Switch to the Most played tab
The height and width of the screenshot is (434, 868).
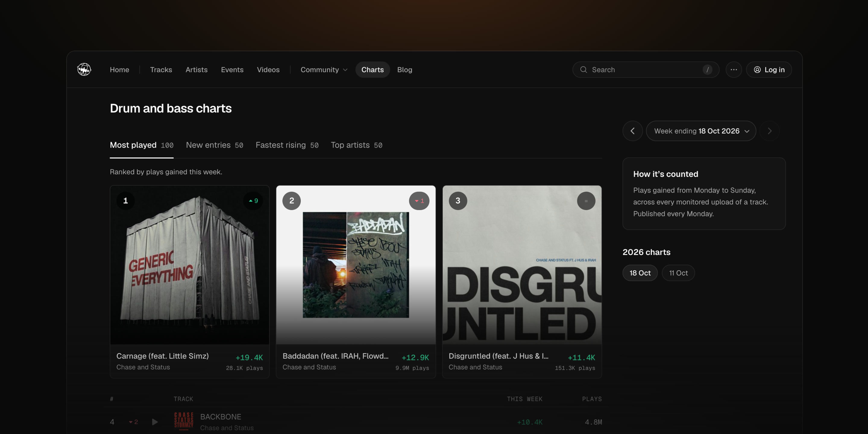point(142,145)
